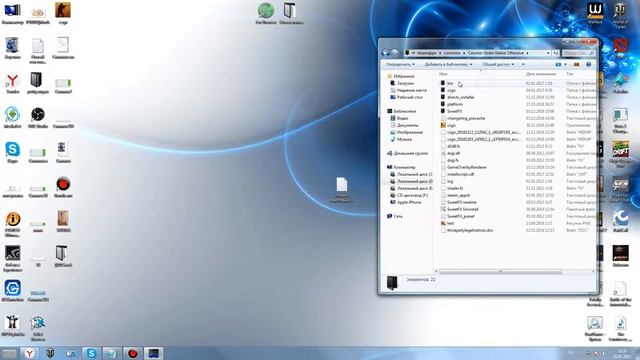Open Локальный диск (C:) in the sidebar
This screenshot has width=640, height=360.
tap(414, 174)
